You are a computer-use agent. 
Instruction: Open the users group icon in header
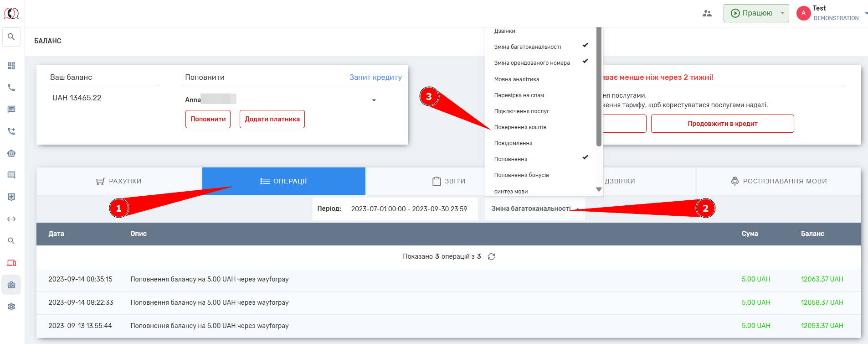[707, 13]
